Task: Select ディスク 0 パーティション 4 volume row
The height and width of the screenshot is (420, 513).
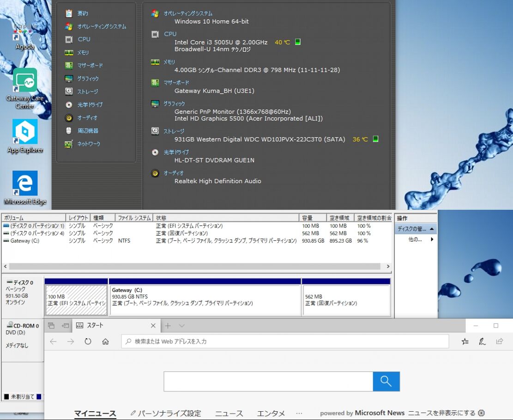Action: pos(196,233)
